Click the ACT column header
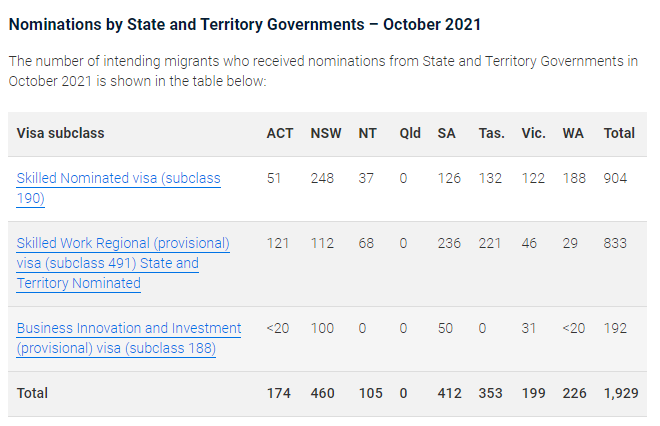This screenshot has height=426, width=660. pyautogui.click(x=280, y=133)
